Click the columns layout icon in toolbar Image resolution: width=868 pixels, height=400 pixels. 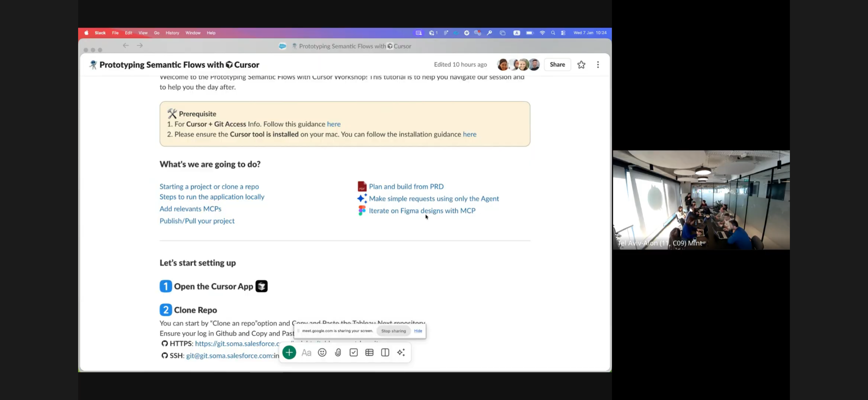click(385, 352)
